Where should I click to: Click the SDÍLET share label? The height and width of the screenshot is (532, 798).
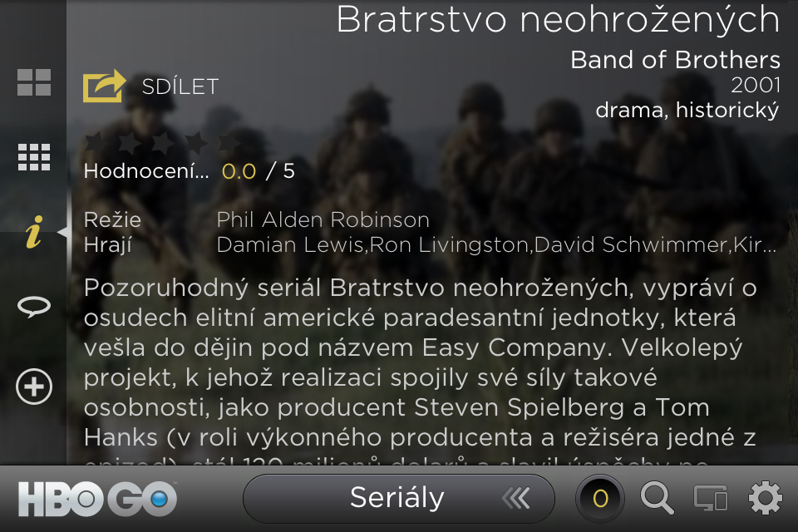[x=180, y=86]
